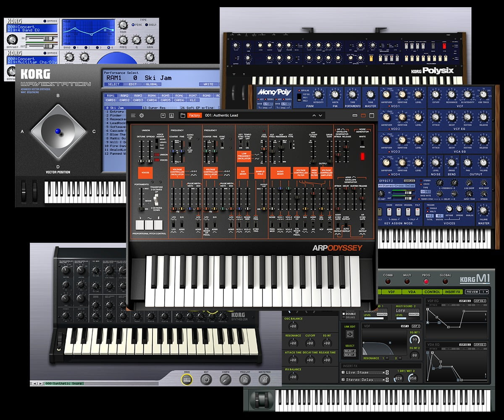
Task: Open the ARP Odyssey hamburger menu
Action: 133,115
